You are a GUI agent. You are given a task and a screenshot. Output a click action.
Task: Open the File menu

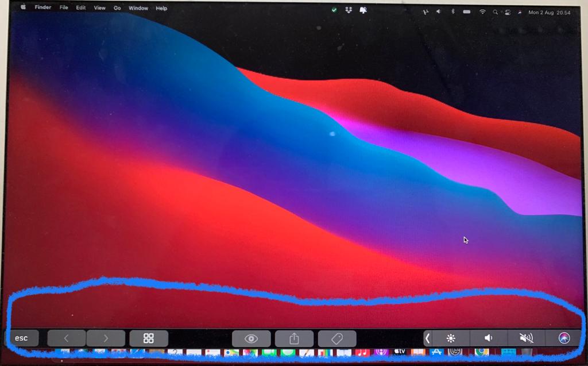click(64, 7)
